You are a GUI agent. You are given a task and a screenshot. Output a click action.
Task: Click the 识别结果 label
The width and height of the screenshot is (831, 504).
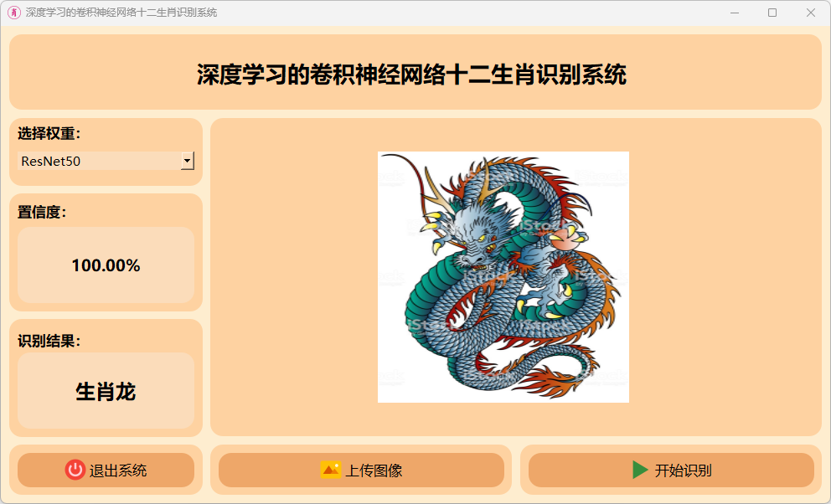[49, 341]
